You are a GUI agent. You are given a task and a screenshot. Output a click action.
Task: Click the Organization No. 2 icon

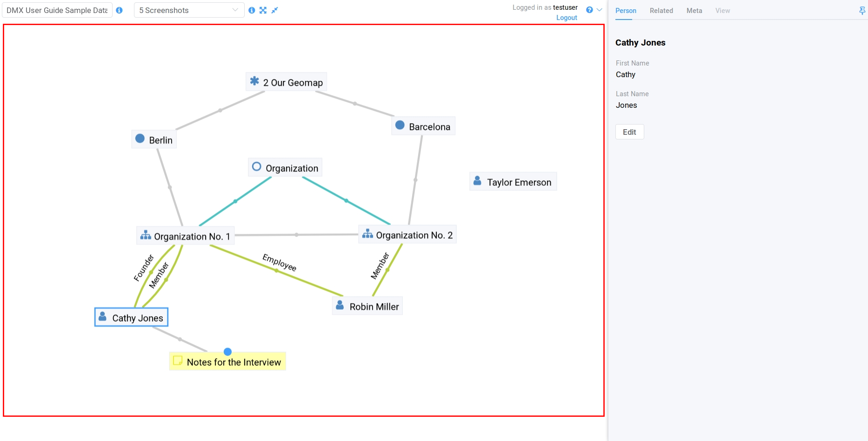point(367,234)
